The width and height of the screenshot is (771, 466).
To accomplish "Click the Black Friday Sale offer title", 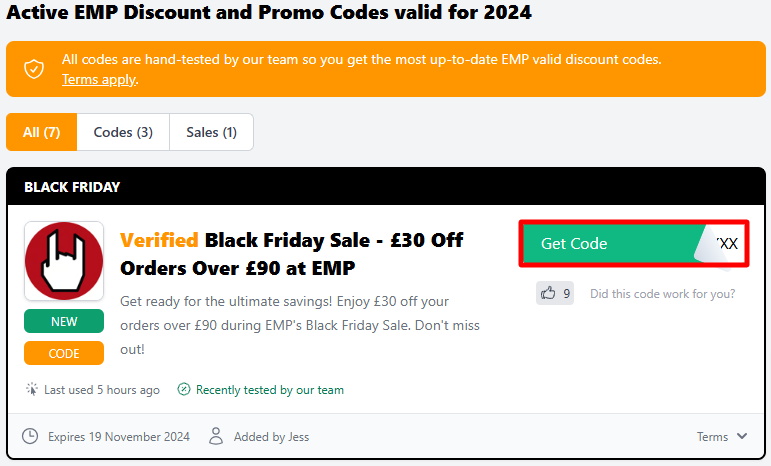I will [x=292, y=254].
